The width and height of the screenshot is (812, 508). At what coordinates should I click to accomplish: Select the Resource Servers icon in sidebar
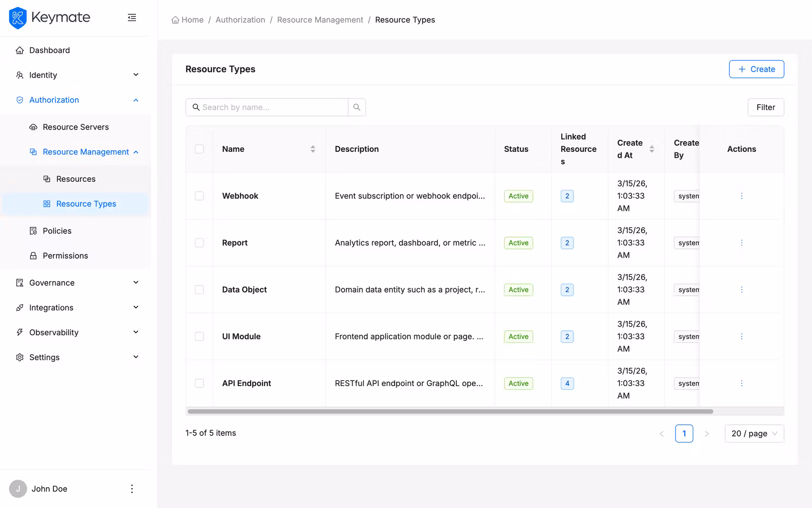click(33, 126)
